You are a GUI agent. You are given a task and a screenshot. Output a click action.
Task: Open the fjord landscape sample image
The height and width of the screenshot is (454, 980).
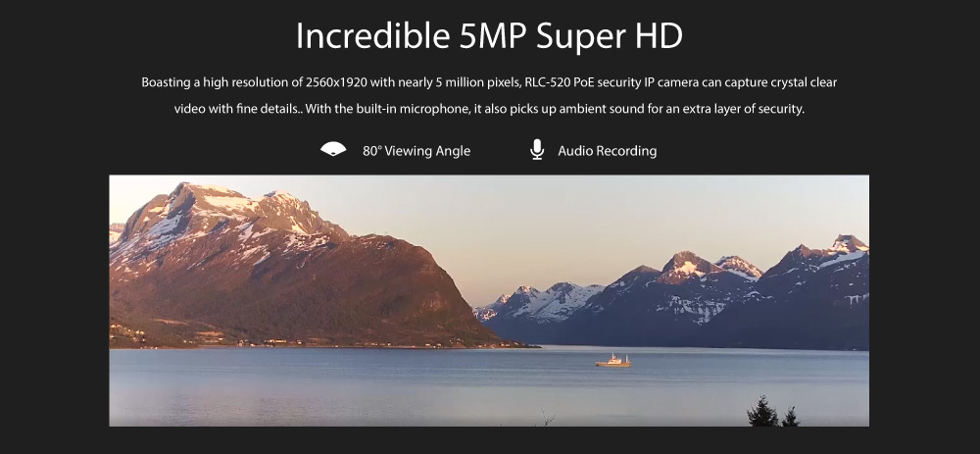click(x=489, y=301)
